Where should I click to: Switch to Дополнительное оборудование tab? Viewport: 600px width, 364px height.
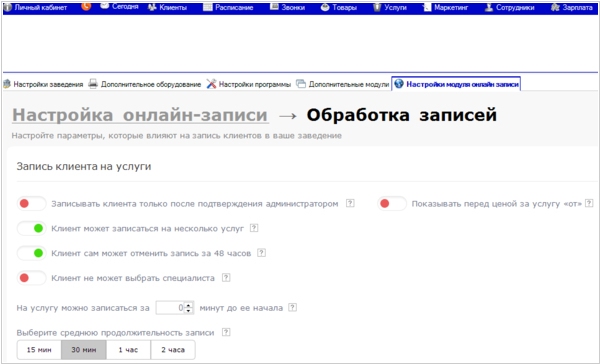(x=145, y=84)
